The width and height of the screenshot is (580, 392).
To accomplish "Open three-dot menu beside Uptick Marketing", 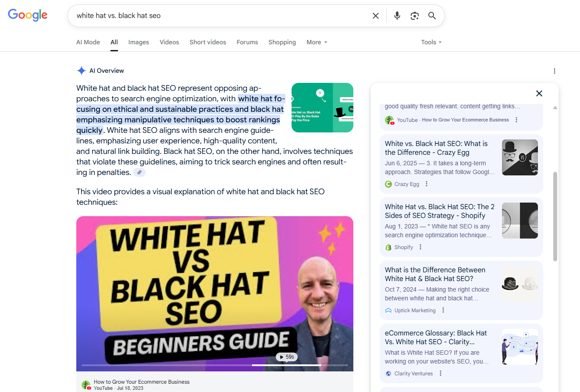I will (x=443, y=310).
